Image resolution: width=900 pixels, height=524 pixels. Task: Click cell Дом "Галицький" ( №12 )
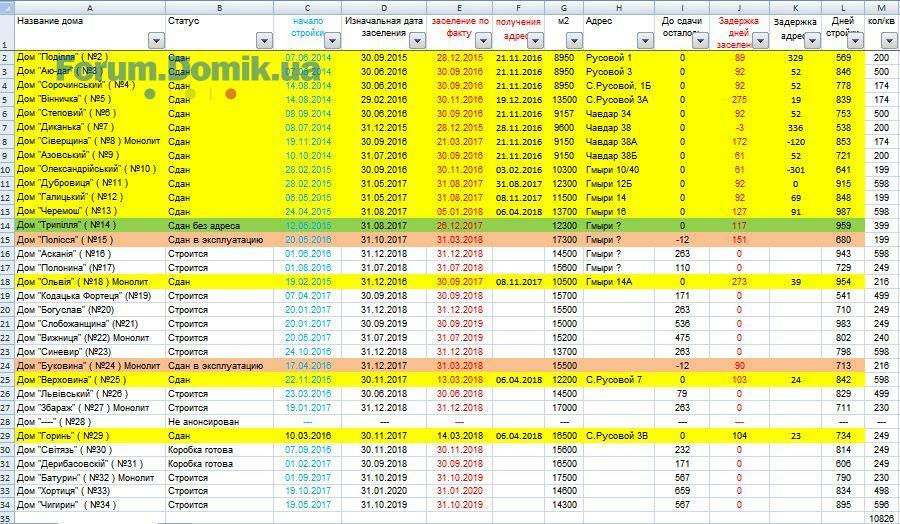point(90,197)
